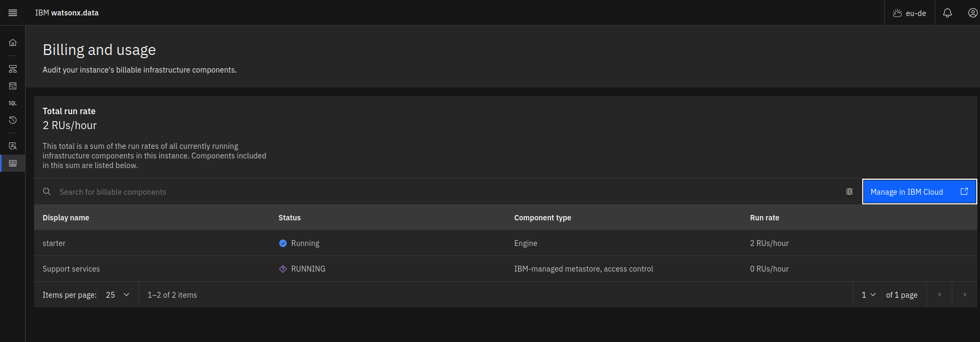
Task: Sort by Display name column header
Action: (x=66, y=218)
